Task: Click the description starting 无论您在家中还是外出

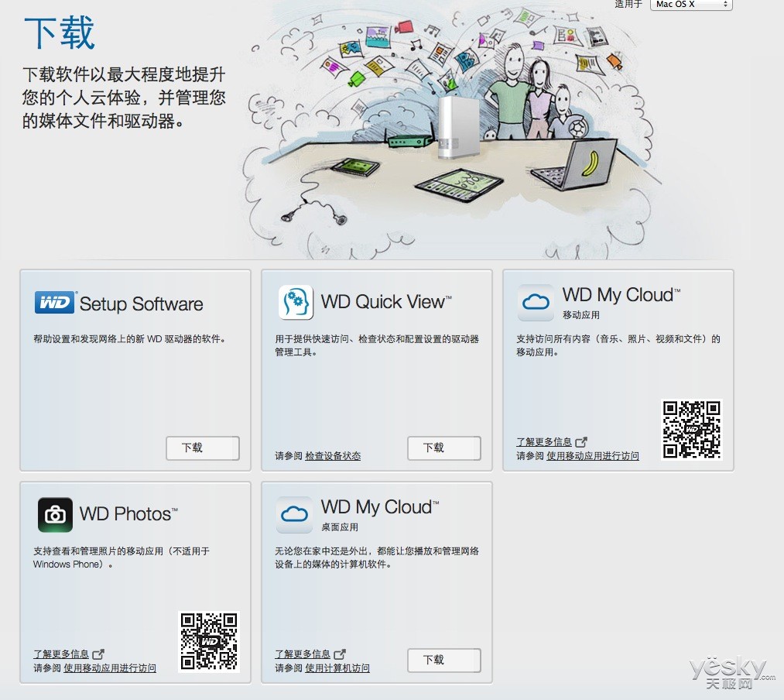Action: [376, 558]
